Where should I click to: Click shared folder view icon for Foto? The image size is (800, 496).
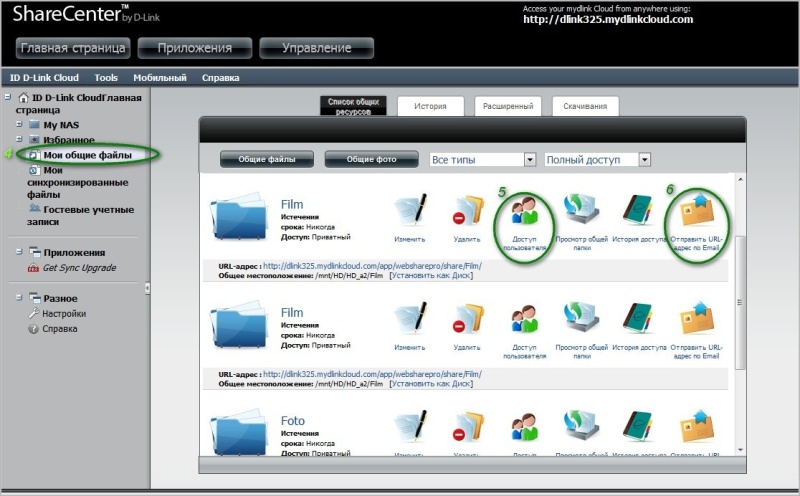pos(582,426)
